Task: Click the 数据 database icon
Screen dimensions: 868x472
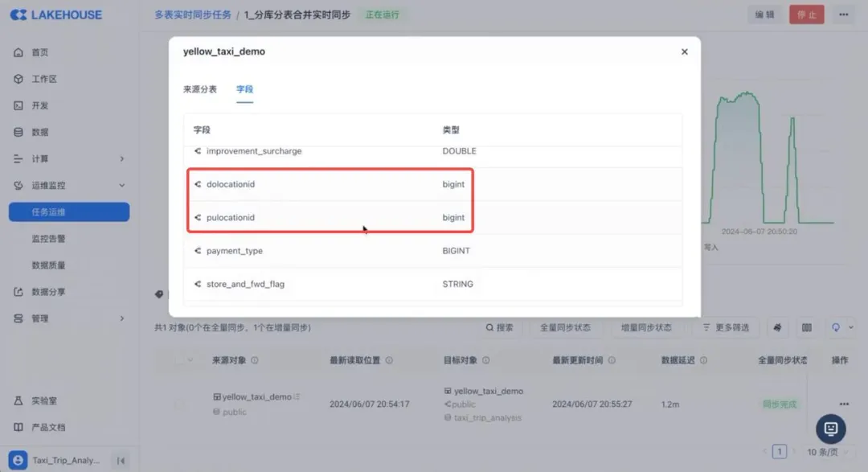Action: (x=18, y=132)
